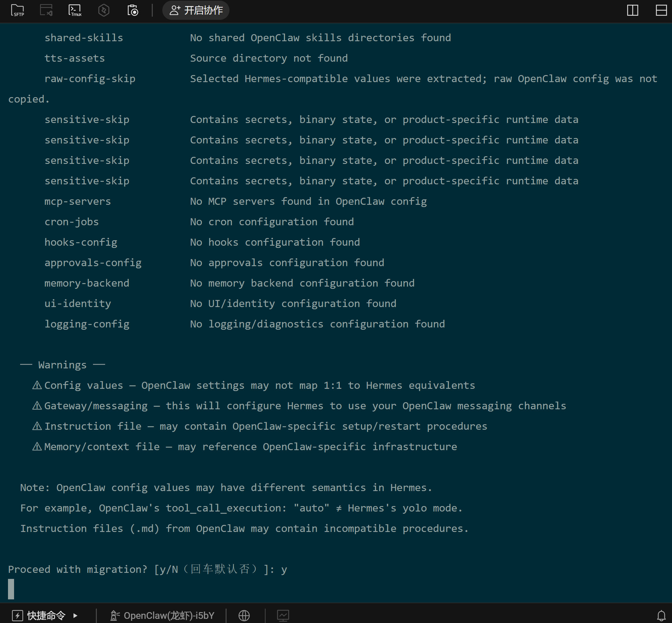This screenshot has width=672, height=623.
Task: Click 'No cron configuration found' message
Action: coord(272,222)
